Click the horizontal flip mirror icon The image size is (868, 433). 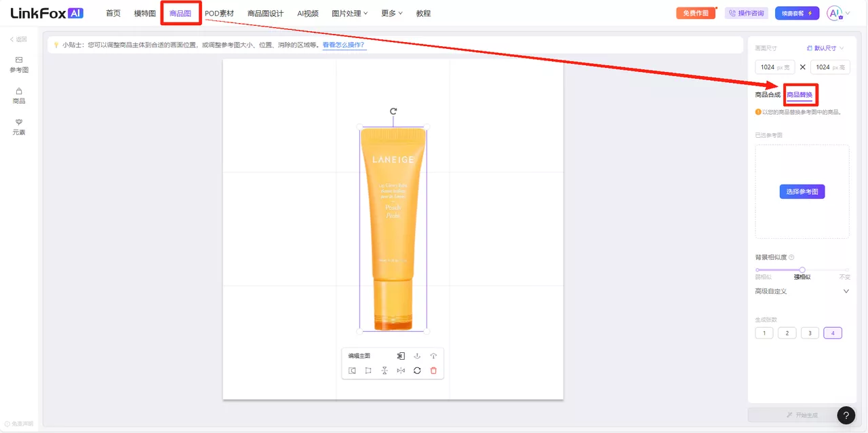click(x=401, y=371)
